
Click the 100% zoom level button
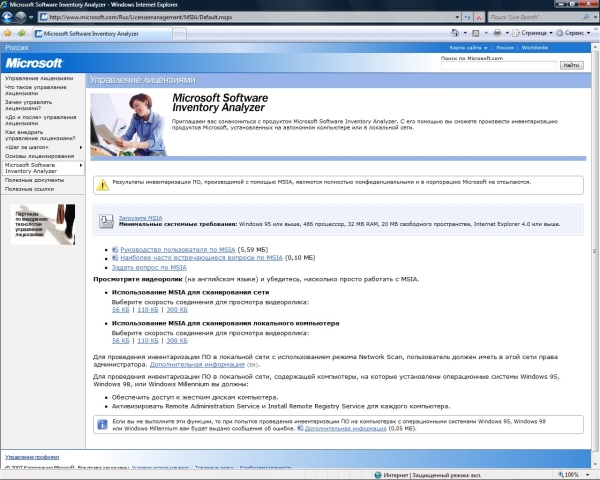point(568,475)
